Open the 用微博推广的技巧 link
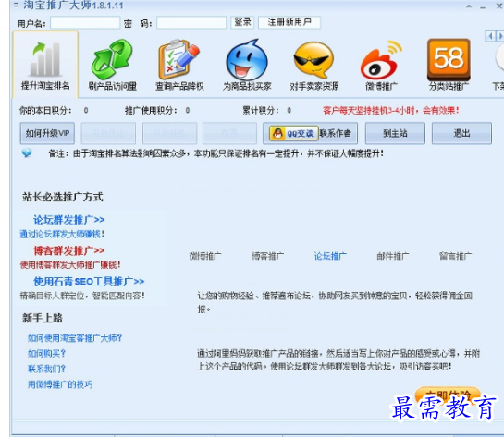Screen dimensions: 504x437 click(x=60, y=384)
